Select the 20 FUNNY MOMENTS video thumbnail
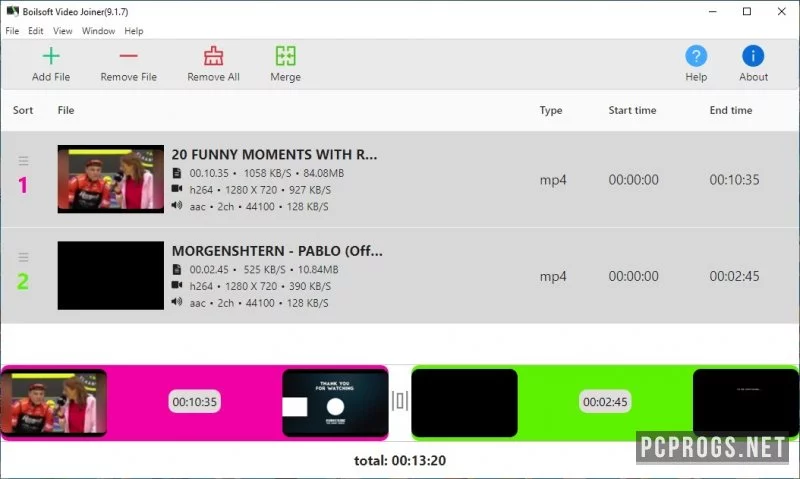 click(x=111, y=179)
